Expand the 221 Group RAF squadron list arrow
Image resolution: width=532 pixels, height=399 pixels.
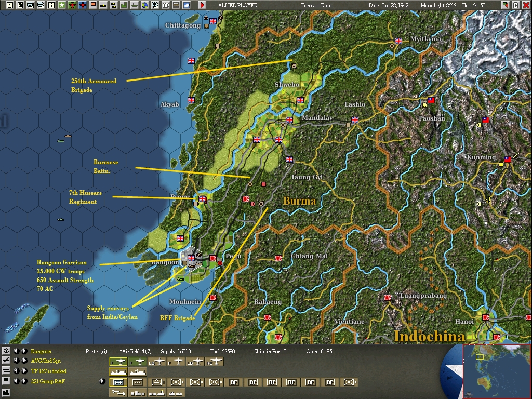pyautogui.click(x=102, y=381)
